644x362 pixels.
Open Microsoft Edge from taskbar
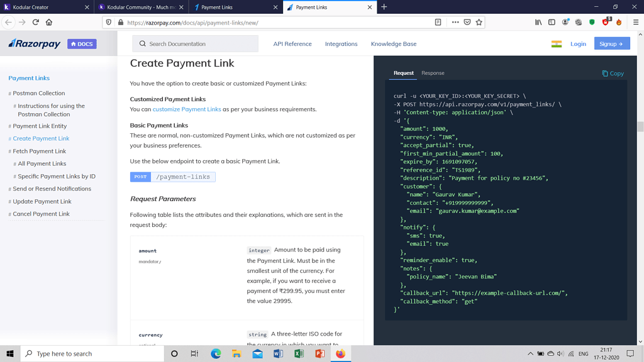[x=216, y=354]
